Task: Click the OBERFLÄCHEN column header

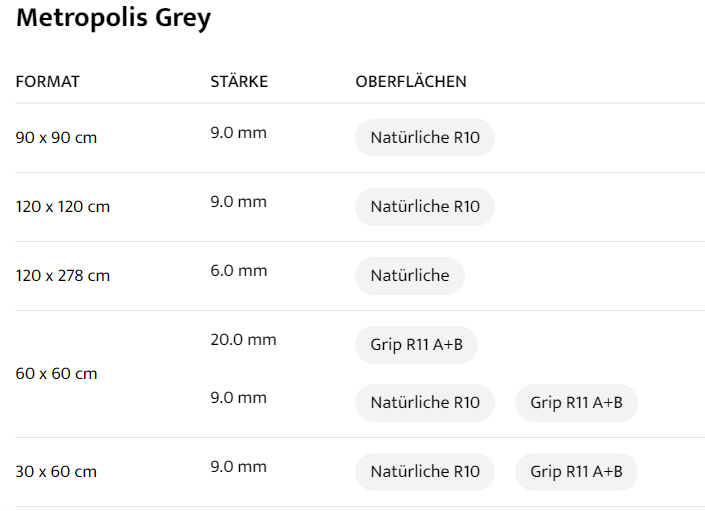Action: [411, 82]
